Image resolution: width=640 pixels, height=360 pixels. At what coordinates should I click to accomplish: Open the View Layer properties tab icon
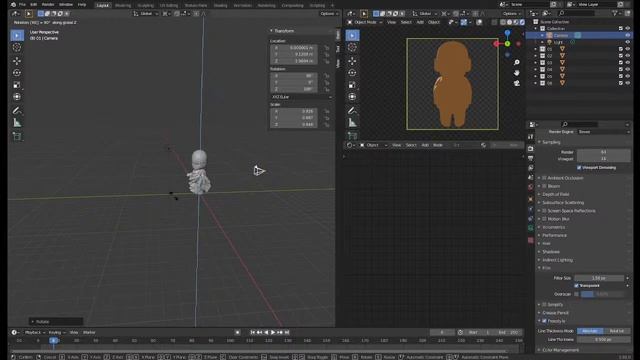click(x=531, y=168)
